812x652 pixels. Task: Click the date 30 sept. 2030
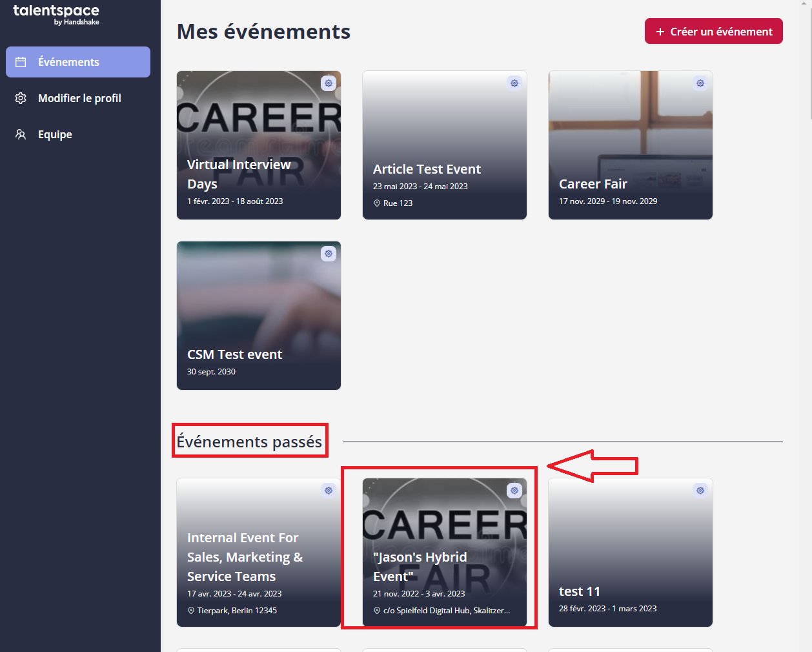pos(211,371)
